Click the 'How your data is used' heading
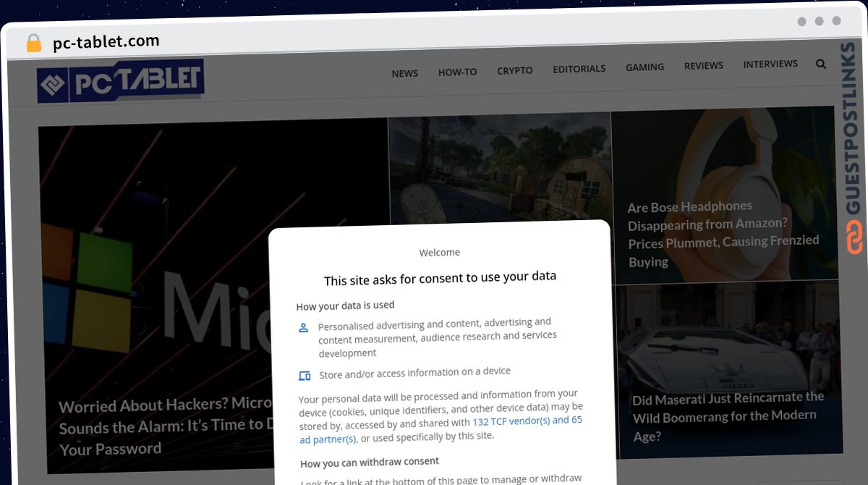This screenshot has height=485, width=868. pyautogui.click(x=346, y=305)
